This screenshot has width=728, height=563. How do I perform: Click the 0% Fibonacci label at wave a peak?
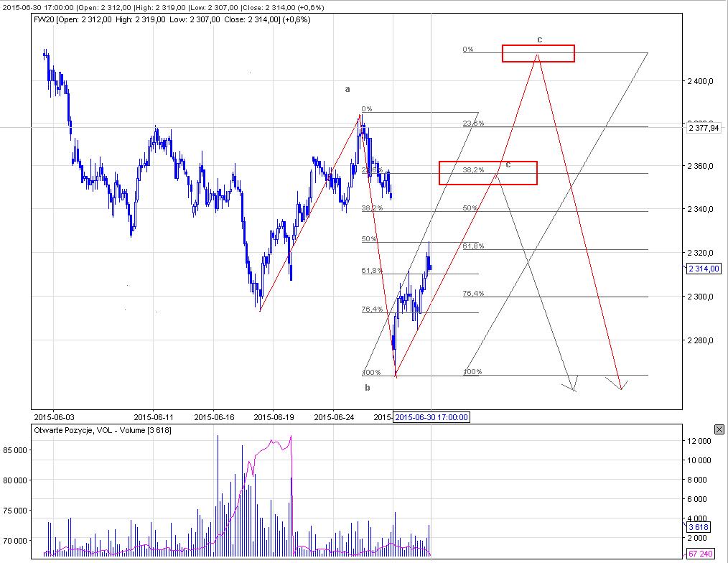click(x=367, y=108)
